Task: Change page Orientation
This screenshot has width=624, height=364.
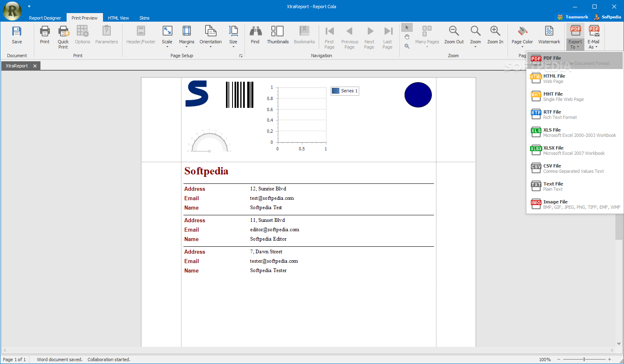Action: (x=210, y=37)
